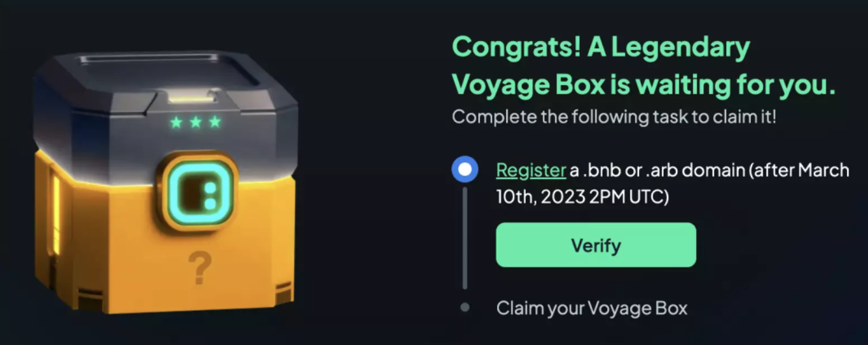Click the Complete the following task subtitle
The height and width of the screenshot is (345, 868).
(614, 118)
